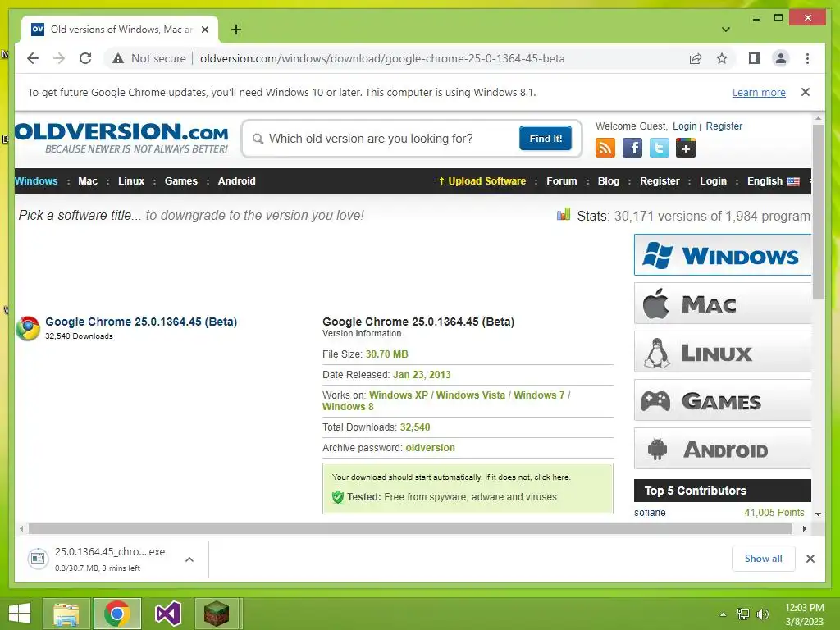Open Minecraft from taskbar
840x630 pixels.
217,614
